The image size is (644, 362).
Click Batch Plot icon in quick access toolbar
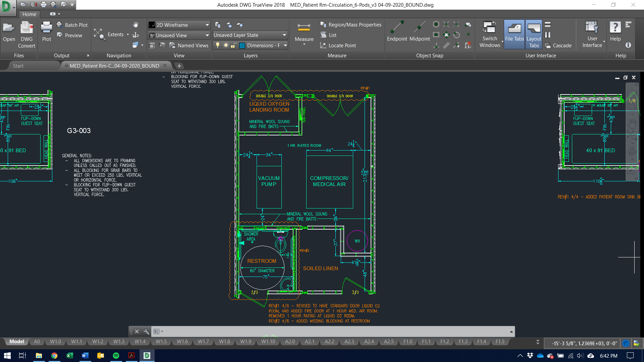pyautogui.click(x=53, y=4)
